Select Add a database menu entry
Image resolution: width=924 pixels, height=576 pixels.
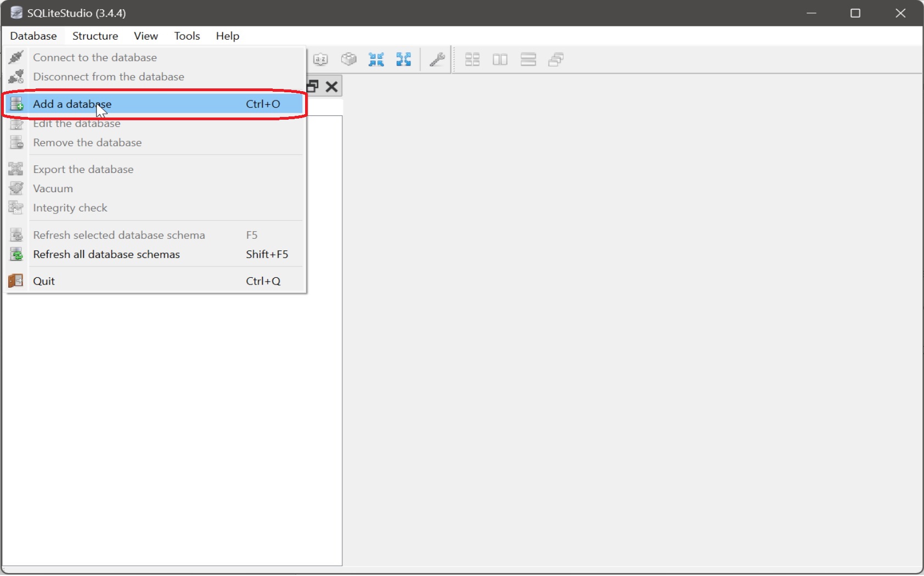coord(155,104)
